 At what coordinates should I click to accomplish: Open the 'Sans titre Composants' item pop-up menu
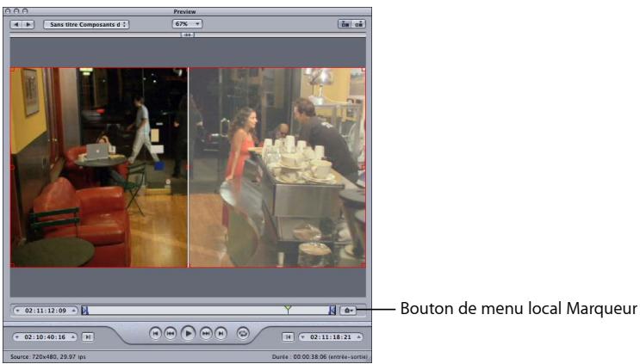pyautogui.click(x=86, y=25)
